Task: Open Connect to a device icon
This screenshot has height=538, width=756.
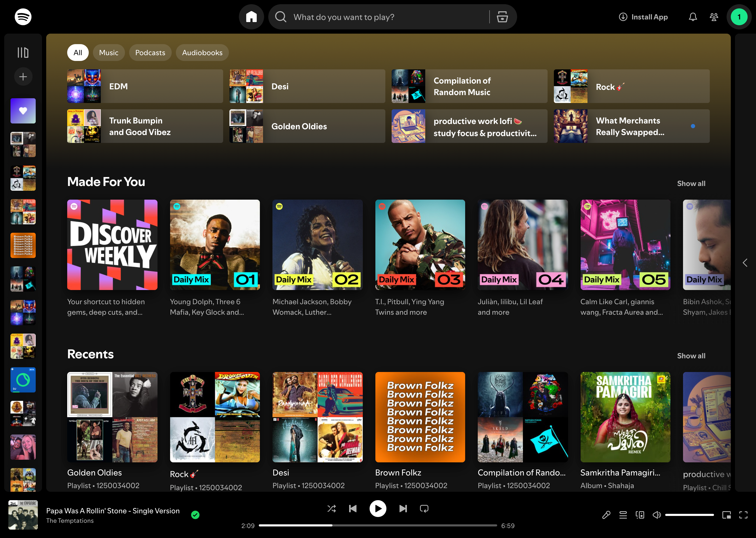Action: point(640,515)
